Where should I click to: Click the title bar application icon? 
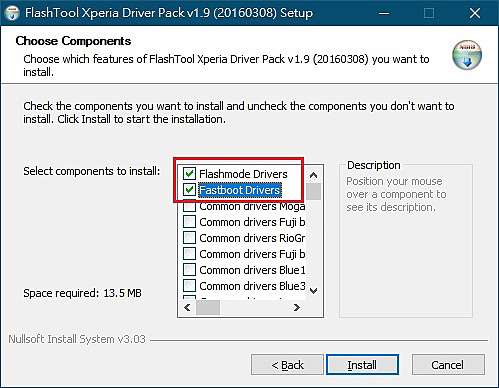tap(12, 13)
